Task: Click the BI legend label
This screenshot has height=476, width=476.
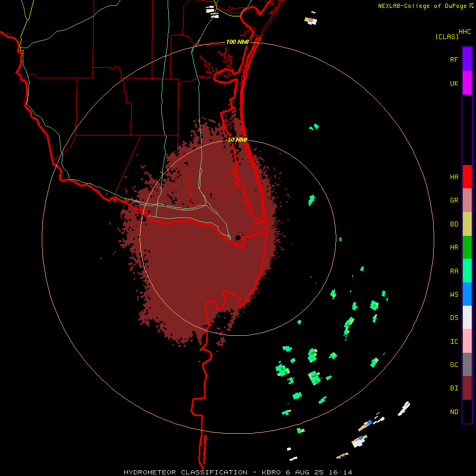Action: point(454,388)
